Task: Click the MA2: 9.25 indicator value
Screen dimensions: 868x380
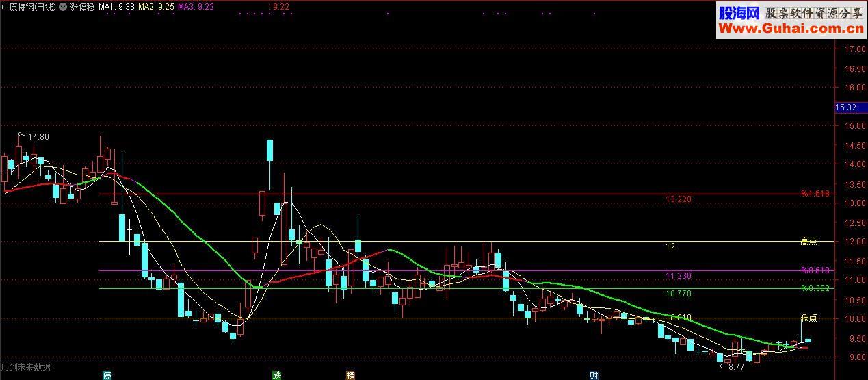Action: 156,6
